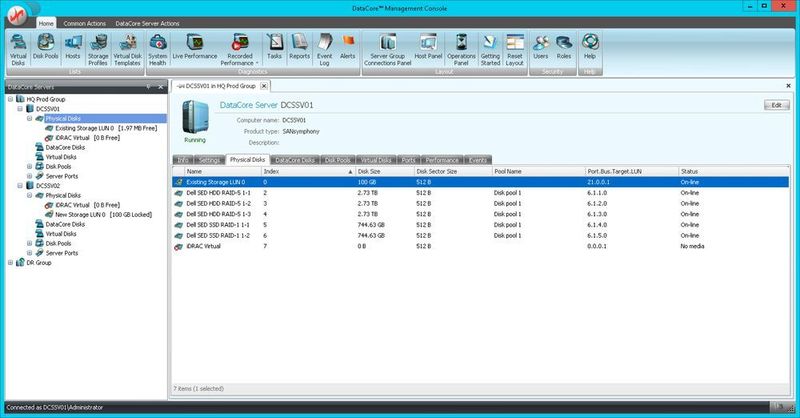Close the DataCore Servers panel
Viewport: 800px width, 418px height.
(x=160, y=87)
